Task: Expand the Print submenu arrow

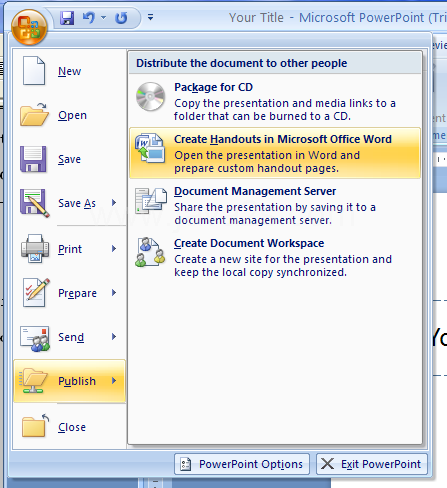Action: (114, 249)
